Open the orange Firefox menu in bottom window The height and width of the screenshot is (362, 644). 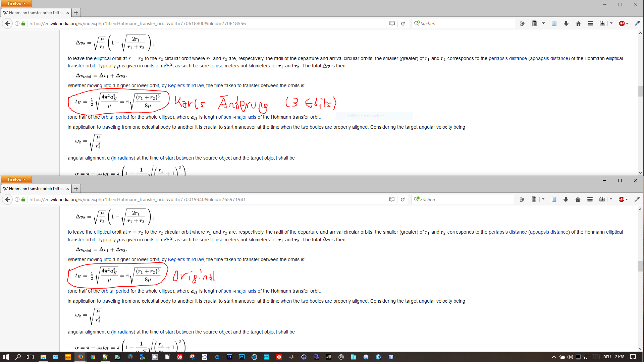(x=16, y=179)
